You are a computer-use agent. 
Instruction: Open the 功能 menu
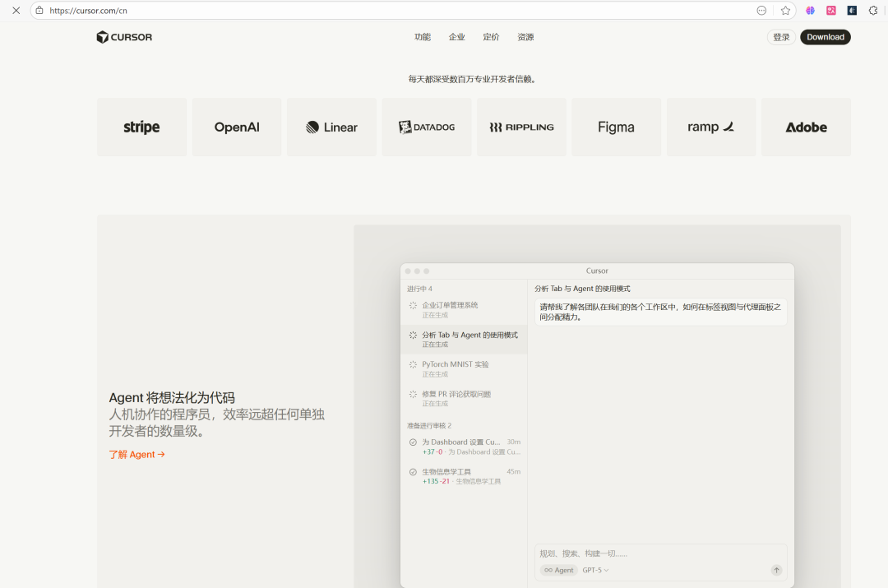(423, 37)
